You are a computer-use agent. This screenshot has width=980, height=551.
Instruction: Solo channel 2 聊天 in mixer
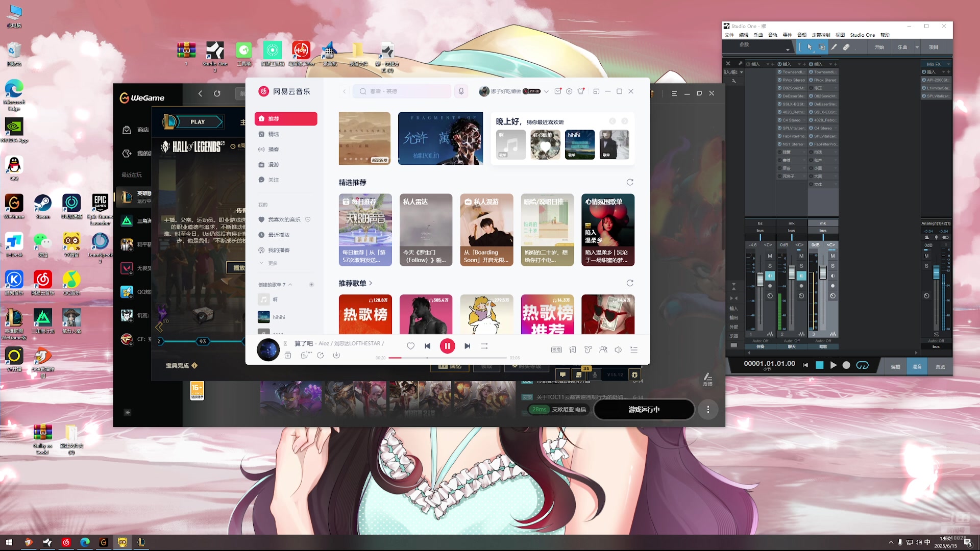point(801,266)
